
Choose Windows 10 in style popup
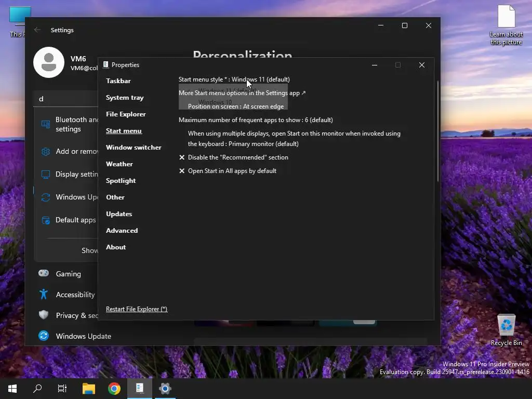[215, 102]
